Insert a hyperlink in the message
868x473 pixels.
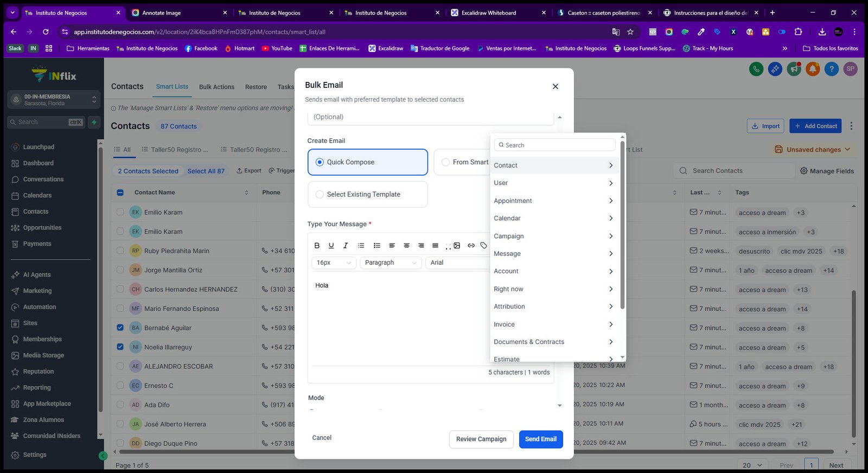(x=471, y=246)
